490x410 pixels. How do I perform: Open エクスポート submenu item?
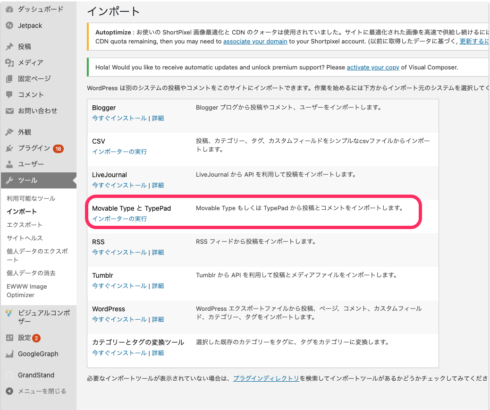[x=25, y=225]
